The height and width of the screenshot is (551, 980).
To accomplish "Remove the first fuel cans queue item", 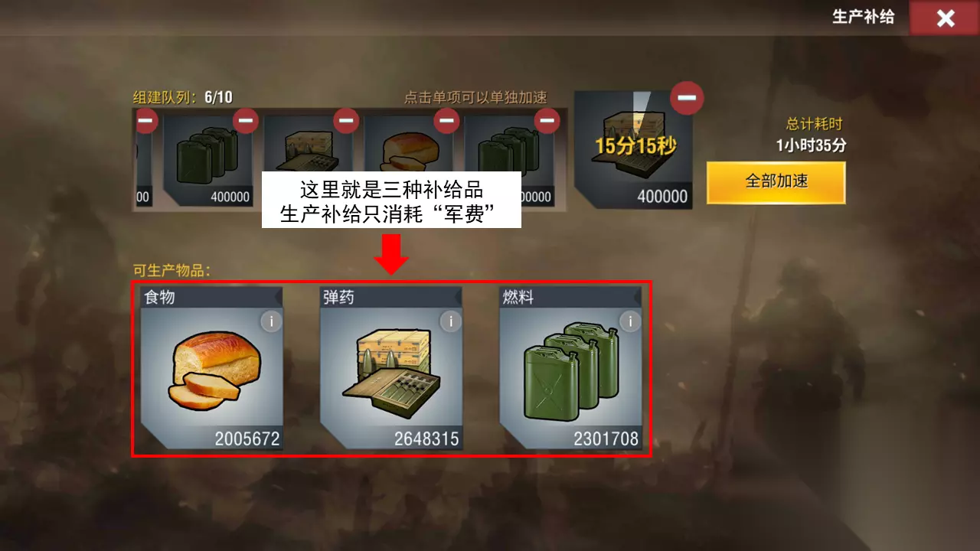I will click(x=246, y=121).
